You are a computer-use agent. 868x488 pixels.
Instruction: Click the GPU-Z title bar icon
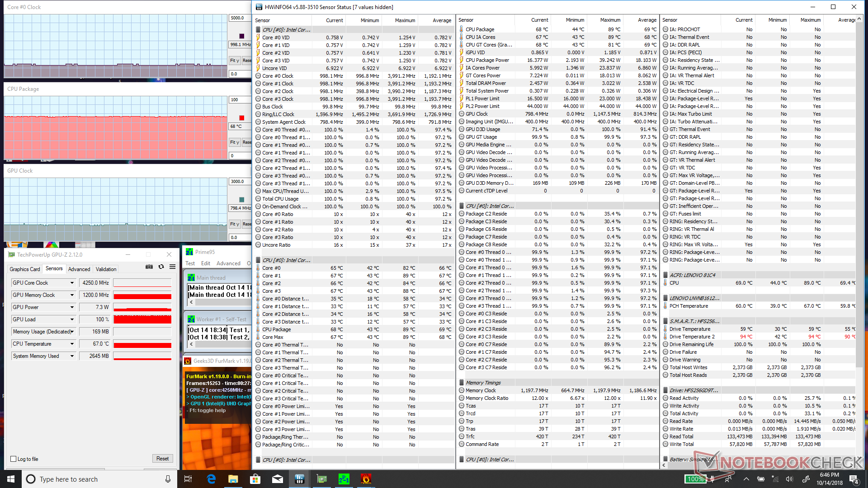(12, 255)
